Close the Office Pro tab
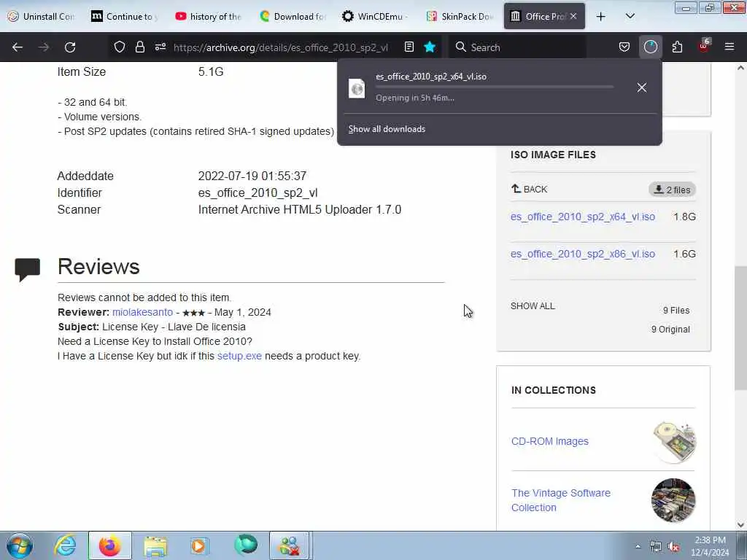The height and width of the screenshot is (560, 747). tap(573, 16)
